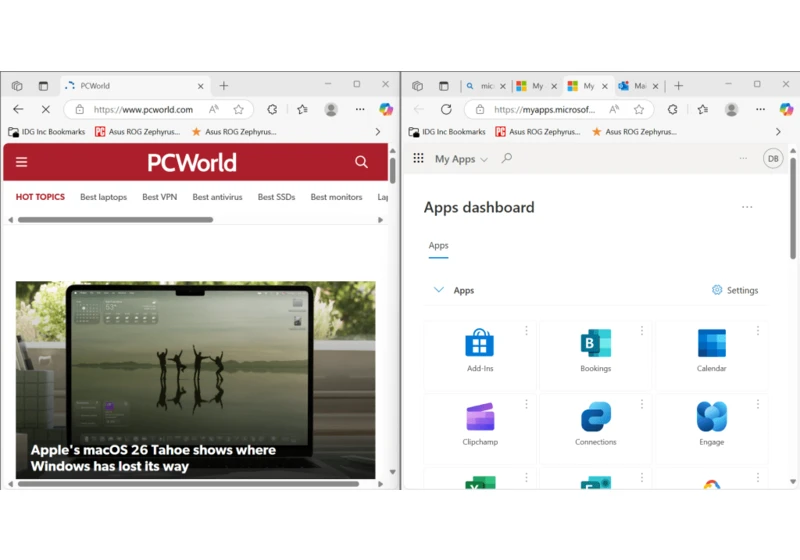Open Extensions in the PCWorld window

[x=272, y=109]
